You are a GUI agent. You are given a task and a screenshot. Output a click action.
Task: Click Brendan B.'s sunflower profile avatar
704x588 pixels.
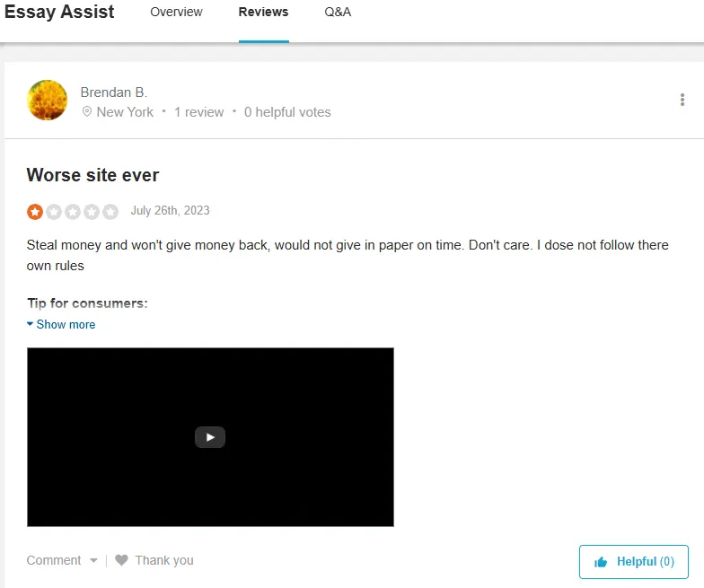coord(47,101)
